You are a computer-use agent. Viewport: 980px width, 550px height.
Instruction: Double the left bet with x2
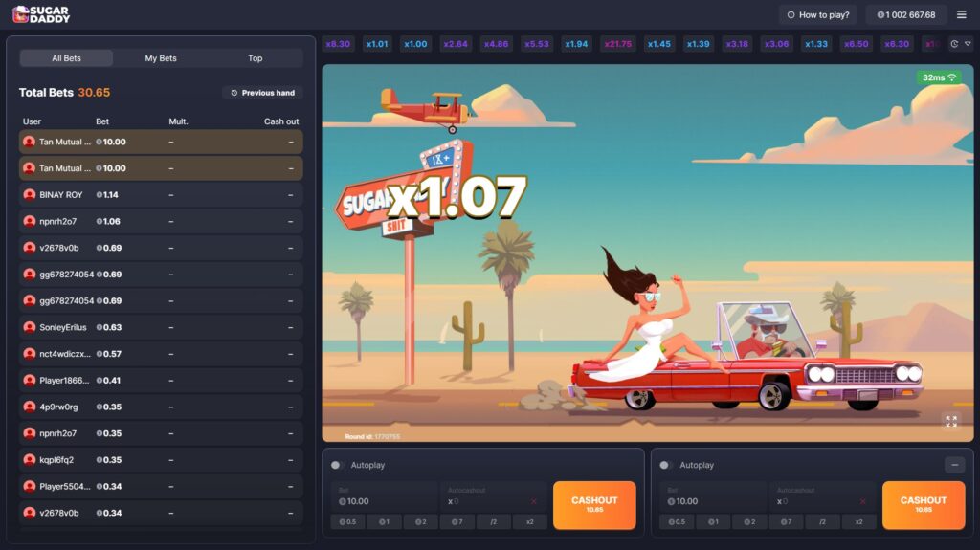tap(529, 522)
